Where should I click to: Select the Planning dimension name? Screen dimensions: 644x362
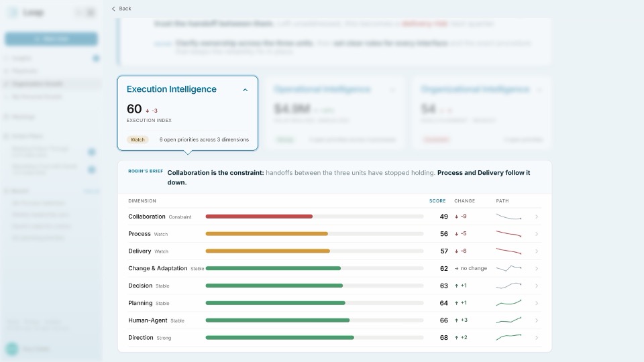[140, 303]
